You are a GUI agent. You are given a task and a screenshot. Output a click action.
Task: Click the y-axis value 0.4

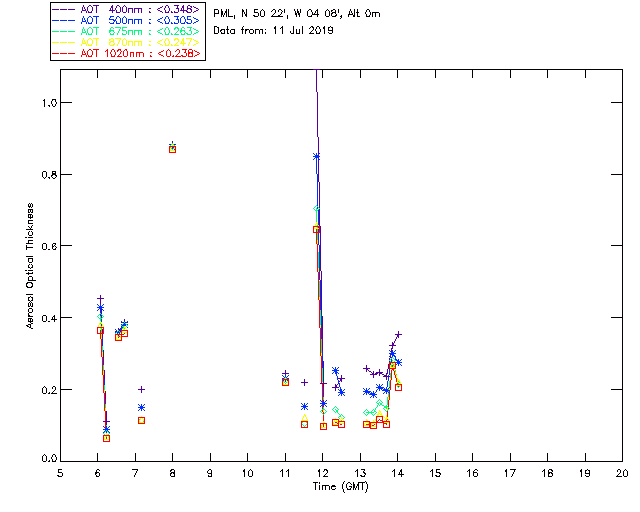click(x=49, y=318)
